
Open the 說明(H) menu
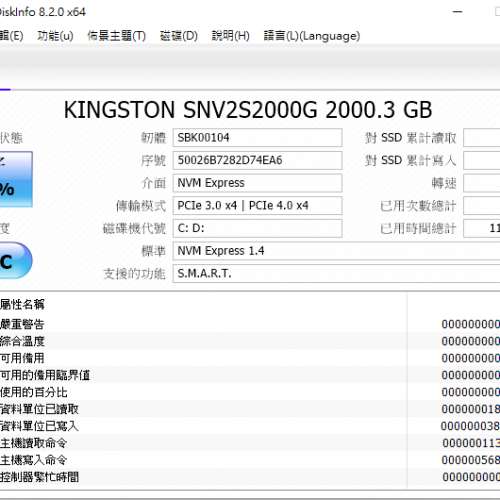click(231, 36)
